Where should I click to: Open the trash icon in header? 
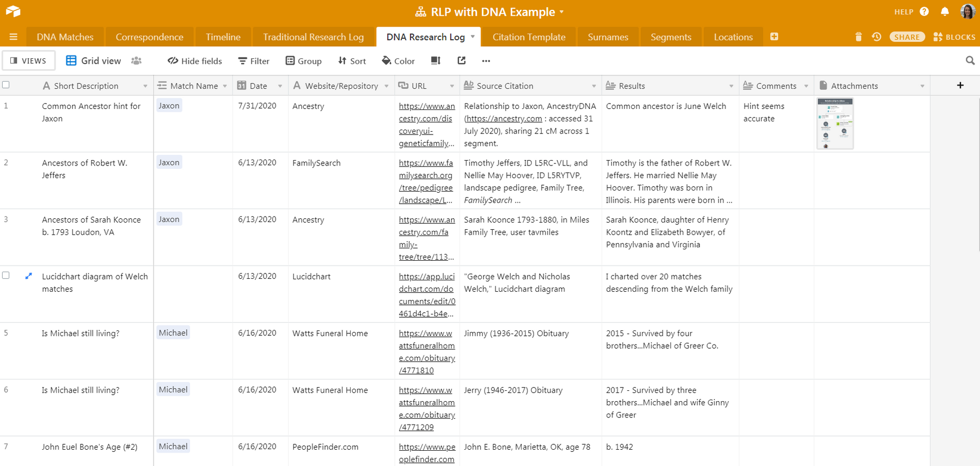click(859, 37)
